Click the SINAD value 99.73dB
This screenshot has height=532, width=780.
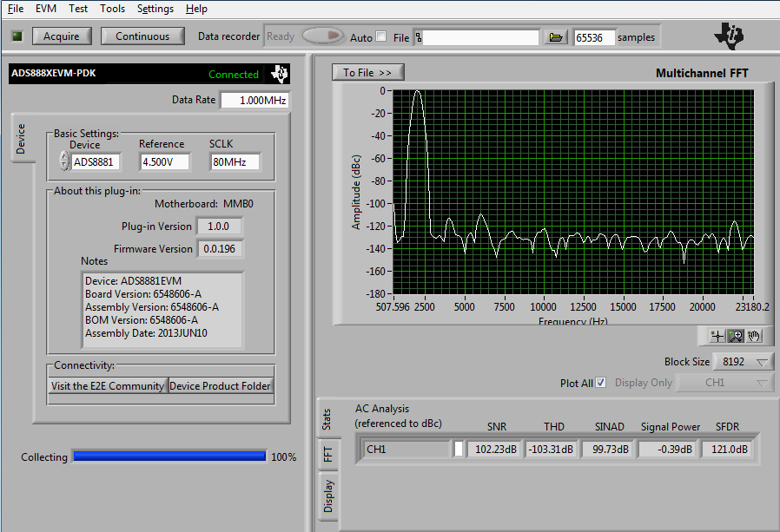tap(608, 449)
